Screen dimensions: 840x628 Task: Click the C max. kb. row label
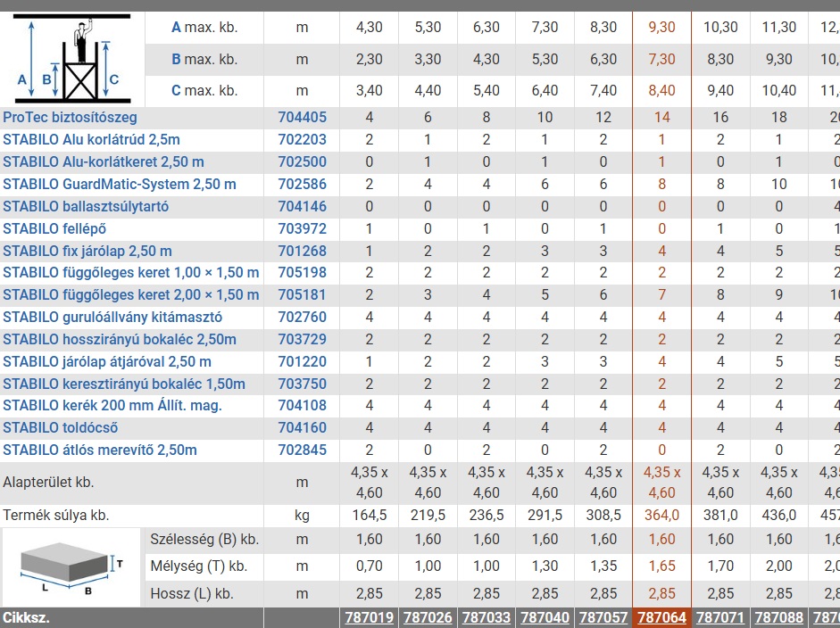[x=204, y=90]
